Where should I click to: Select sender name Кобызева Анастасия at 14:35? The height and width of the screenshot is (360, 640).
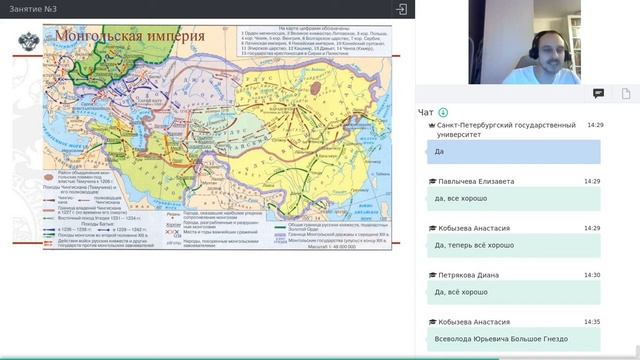click(x=474, y=322)
